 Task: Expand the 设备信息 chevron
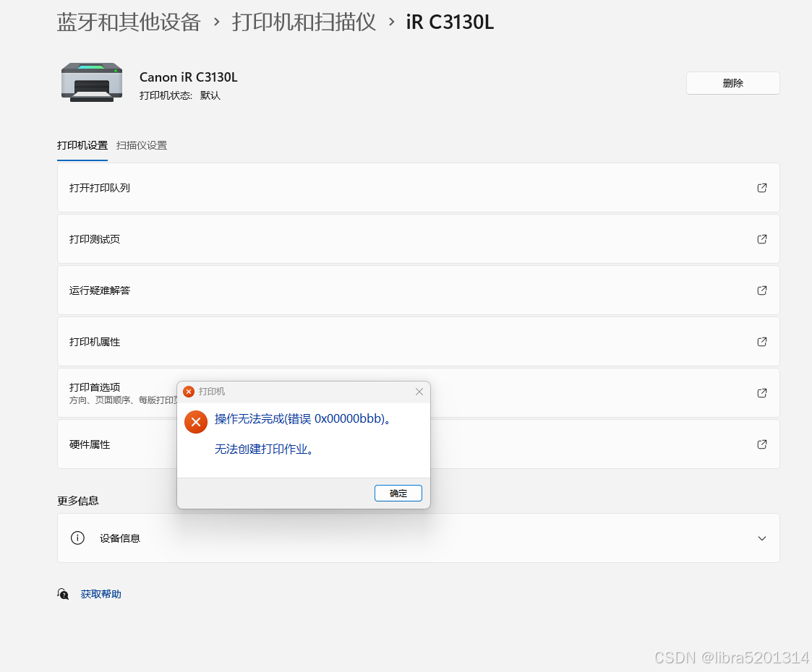pos(762,538)
